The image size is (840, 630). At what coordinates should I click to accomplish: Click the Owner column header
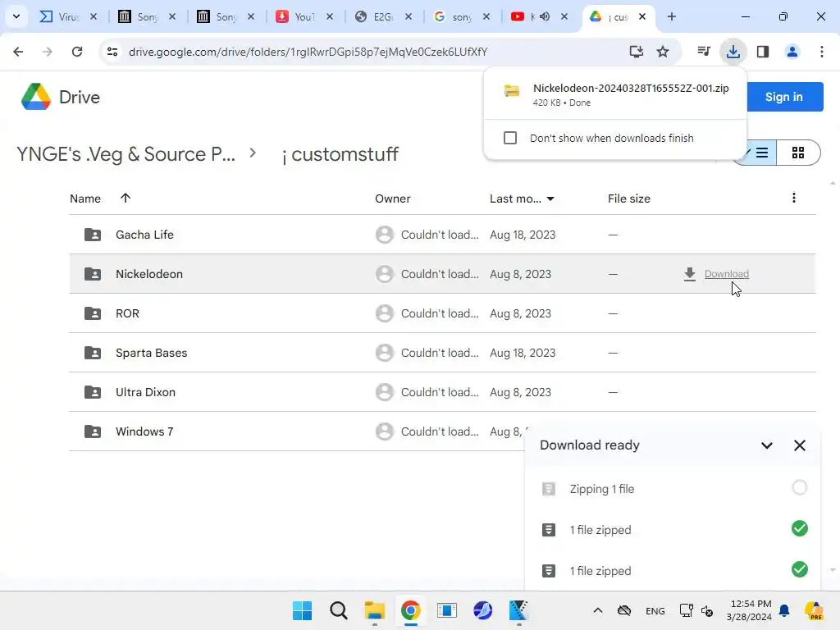pos(393,199)
